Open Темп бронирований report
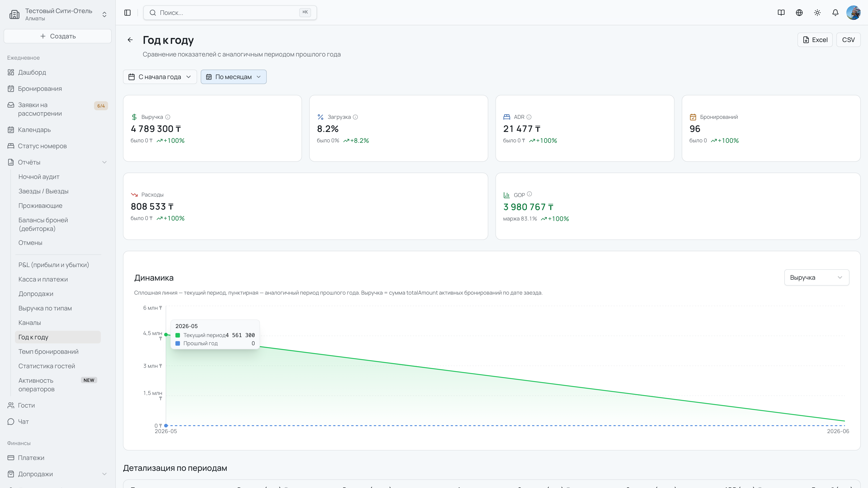This screenshot has height=488, width=868. [x=49, y=352]
